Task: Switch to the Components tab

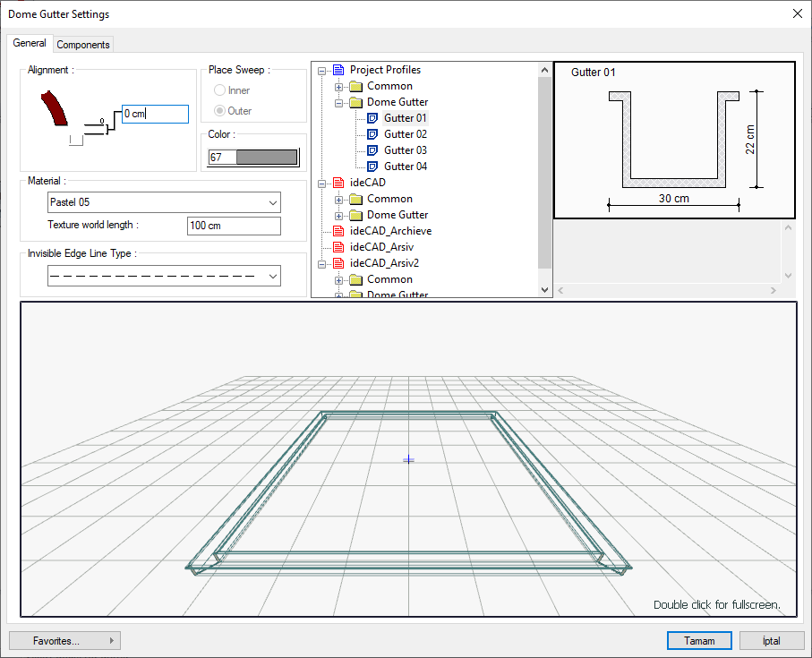Action: tap(83, 45)
